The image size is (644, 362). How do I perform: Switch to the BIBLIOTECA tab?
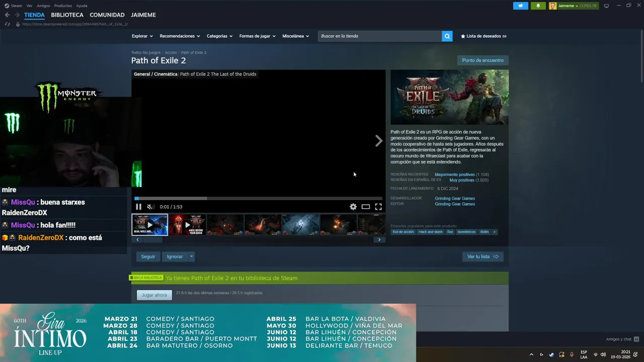67,15
